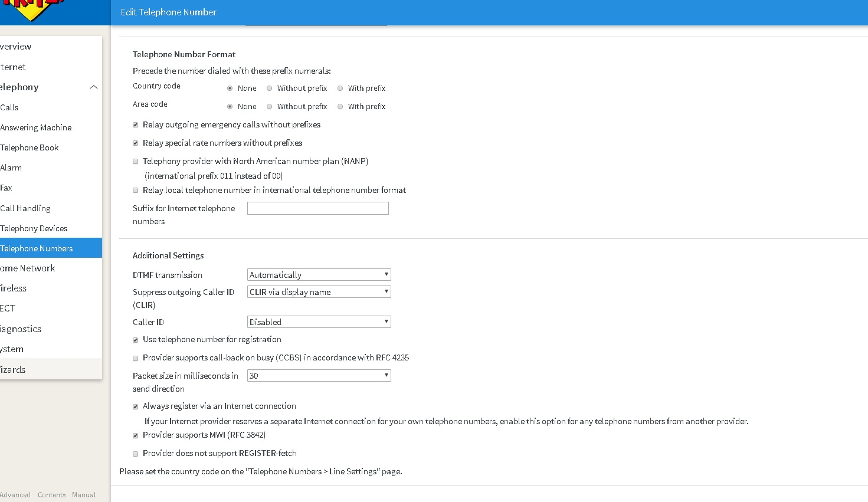
Task: Open the DTMF transmission dropdown
Action: tap(319, 275)
